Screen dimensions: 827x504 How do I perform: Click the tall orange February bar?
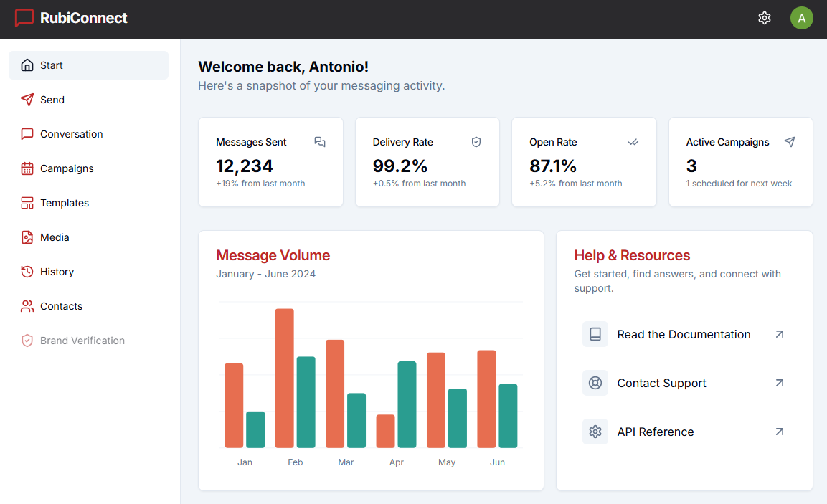coord(285,378)
